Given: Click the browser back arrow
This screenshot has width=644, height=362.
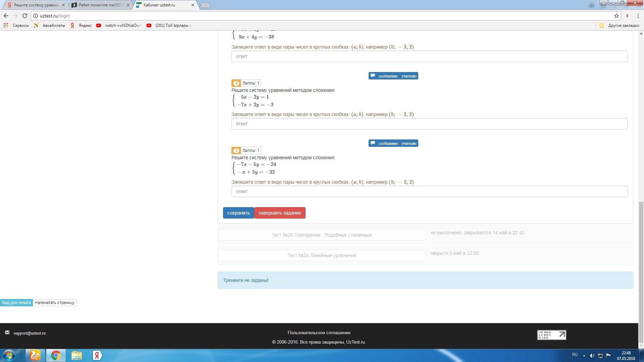Looking at the screenshot, I should (x=6, y=16).
